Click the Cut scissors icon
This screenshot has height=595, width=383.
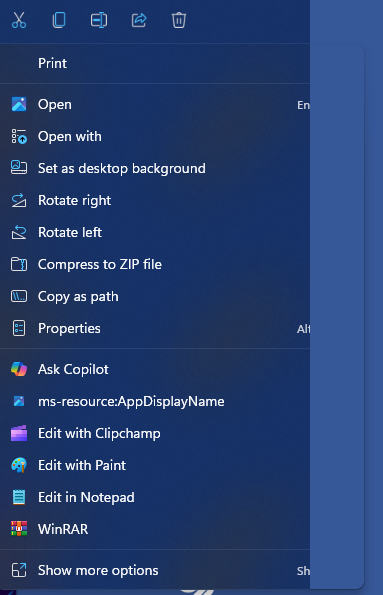19,20
